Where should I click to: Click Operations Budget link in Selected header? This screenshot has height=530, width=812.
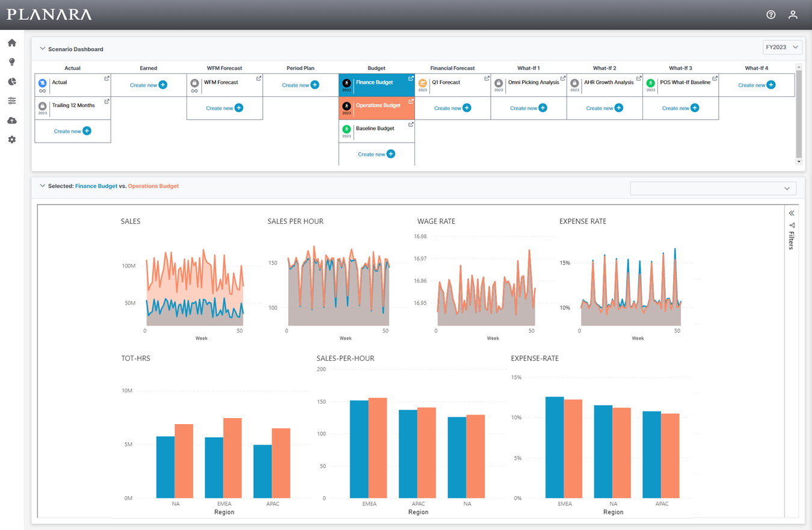coord(153,186)
